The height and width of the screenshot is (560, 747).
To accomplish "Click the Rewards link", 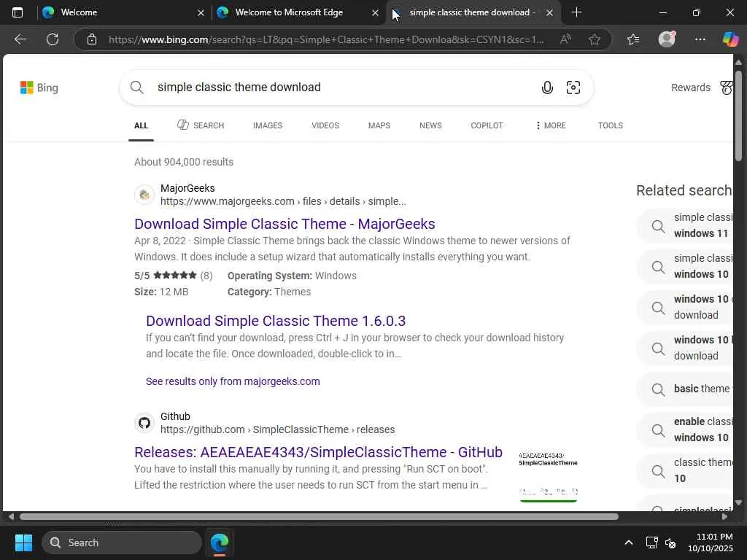I will pos(691,87).
